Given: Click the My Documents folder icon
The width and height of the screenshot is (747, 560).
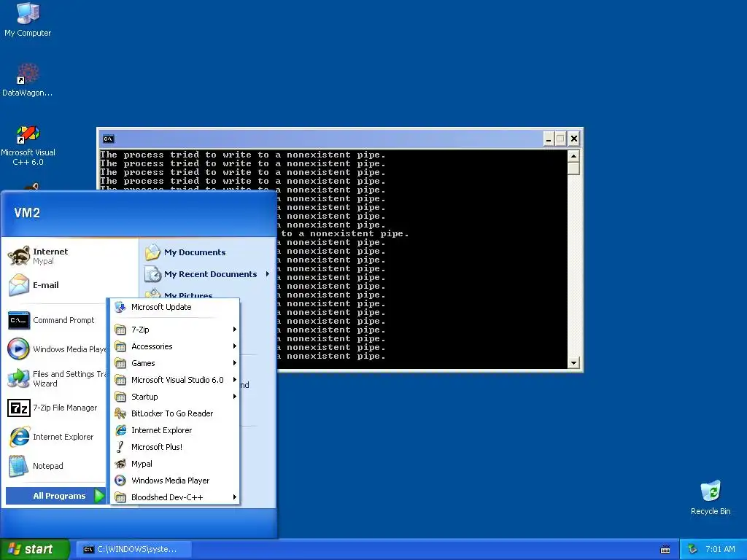Looking at the screenshot, I should [x=153, y=252].
